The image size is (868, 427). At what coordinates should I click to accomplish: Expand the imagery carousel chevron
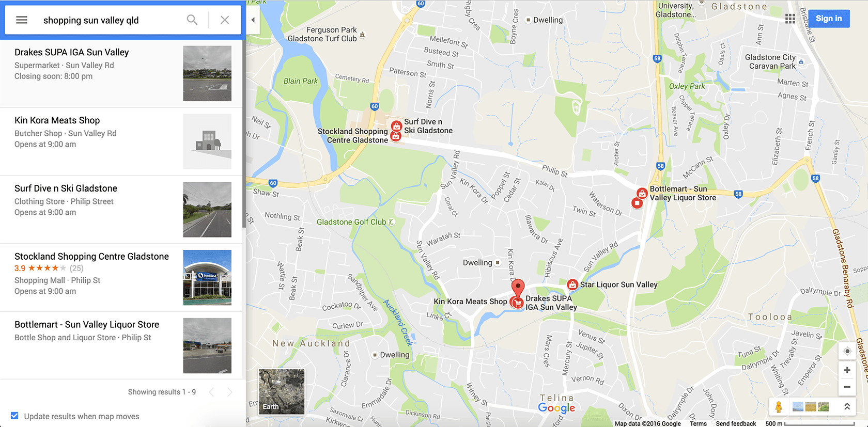click(847, 407)
